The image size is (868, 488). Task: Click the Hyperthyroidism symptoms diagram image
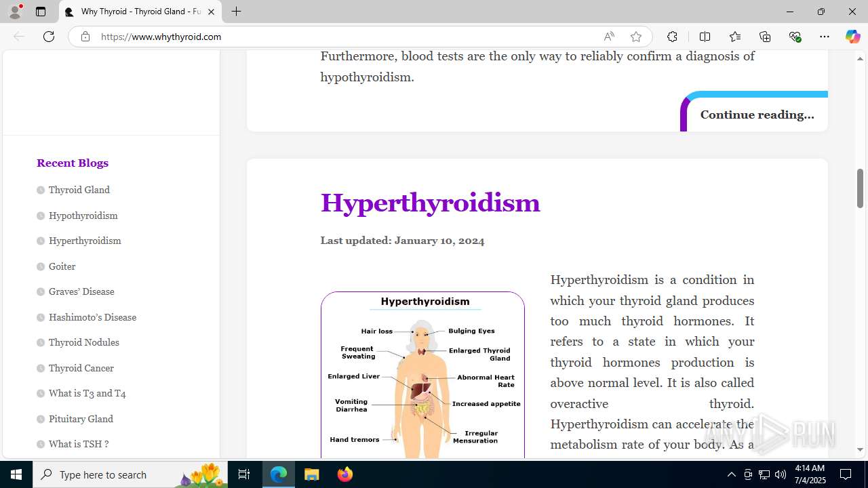[422, 375]
